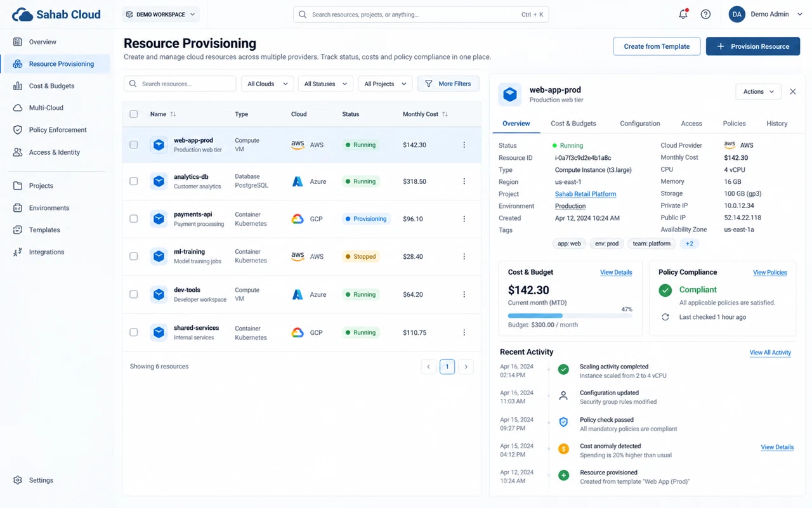Open Access & Identity sidebar icon
The width and height of the screenshot is (812, 508).
tap(18, 152)
